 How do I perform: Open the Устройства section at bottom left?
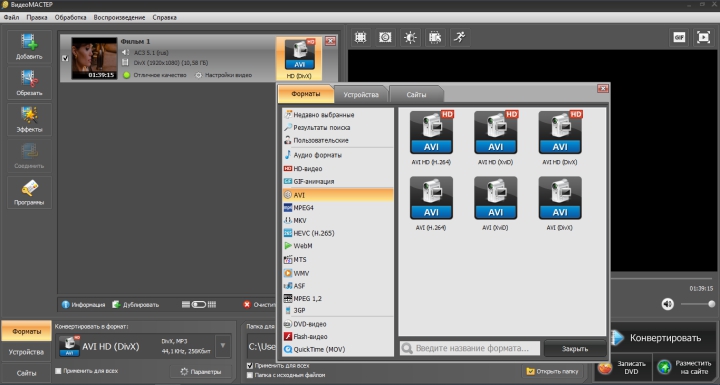(x=26, y=352)
